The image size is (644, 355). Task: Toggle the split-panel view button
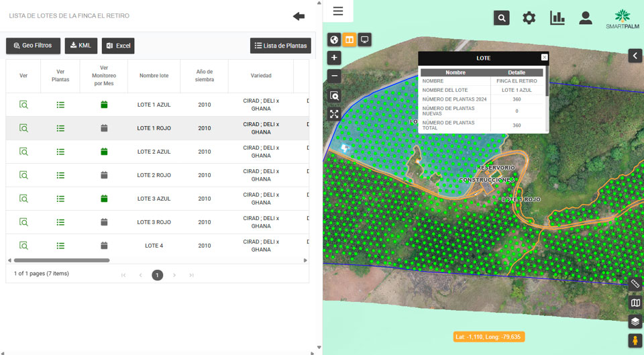349,40
